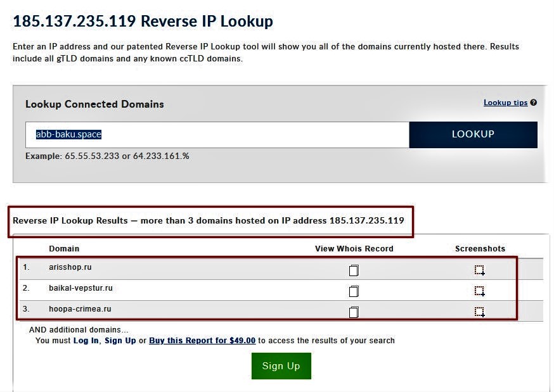Image resolution: width=554 pixels, height=392 pixels.
Task: View screenshots icon for arisshop.ru
Action: click(479, 270)
